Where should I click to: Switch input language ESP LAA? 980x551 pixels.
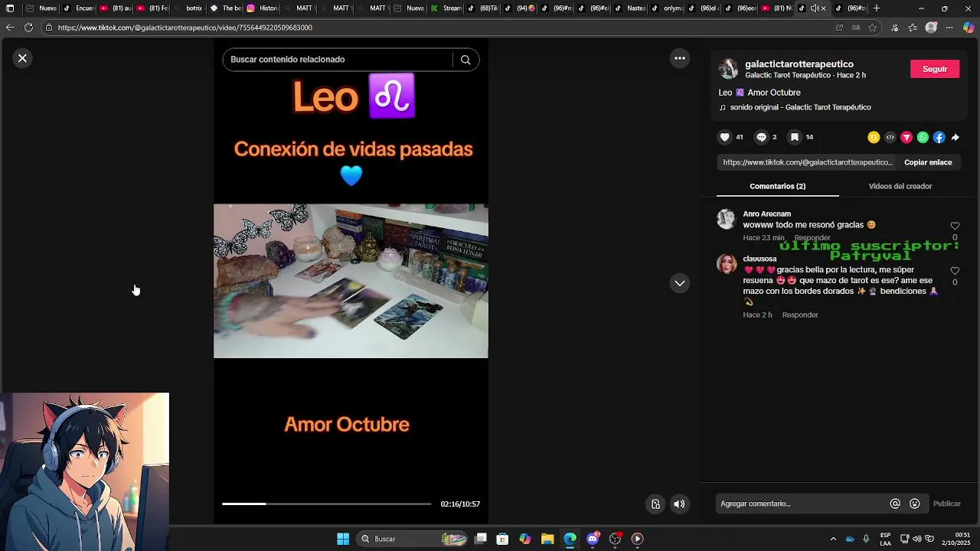tap(885, 539)
